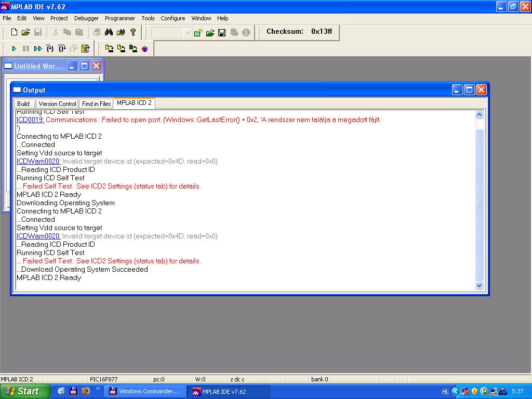This screenshot has width=532, height=399.
Task: Click the Read target device icon
Action: click(121, 49)
